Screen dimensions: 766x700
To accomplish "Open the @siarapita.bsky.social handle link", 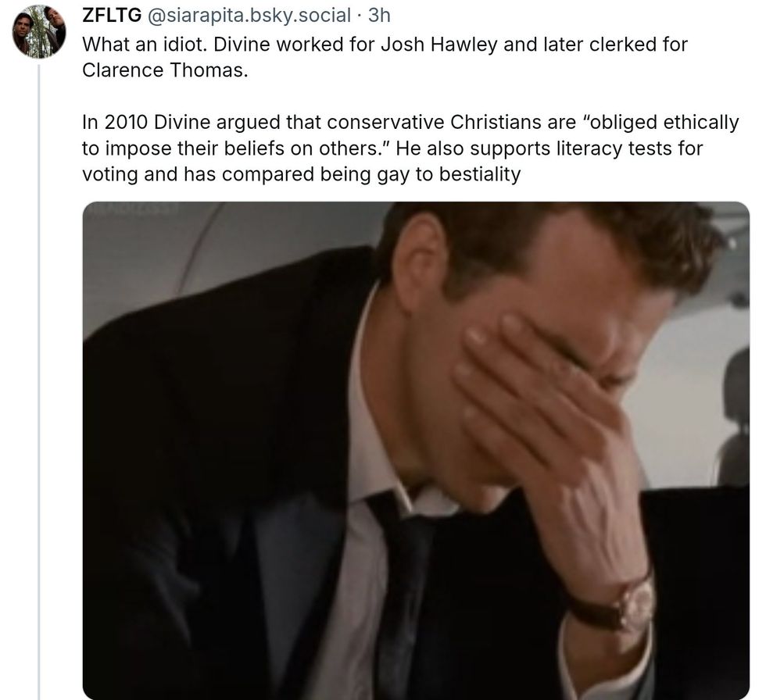I will pyautogui.click(x=249, y=16).
